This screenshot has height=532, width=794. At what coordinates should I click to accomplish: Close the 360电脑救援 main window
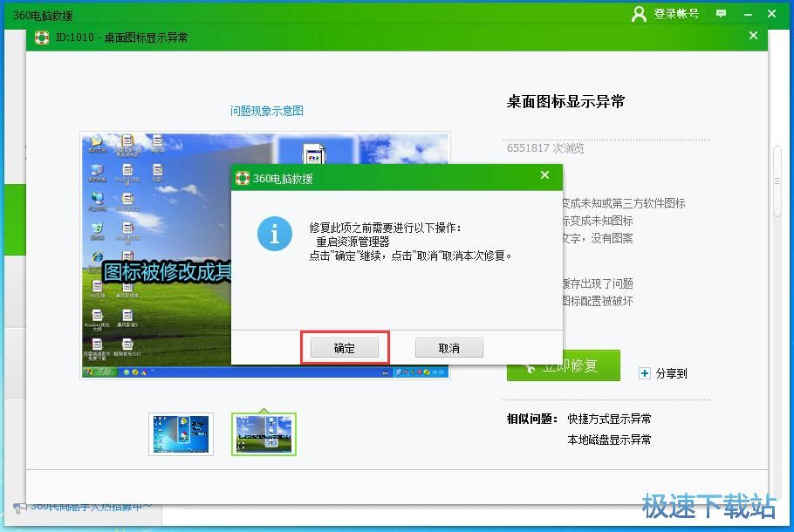pyautogui.click(x=771, y=14)
